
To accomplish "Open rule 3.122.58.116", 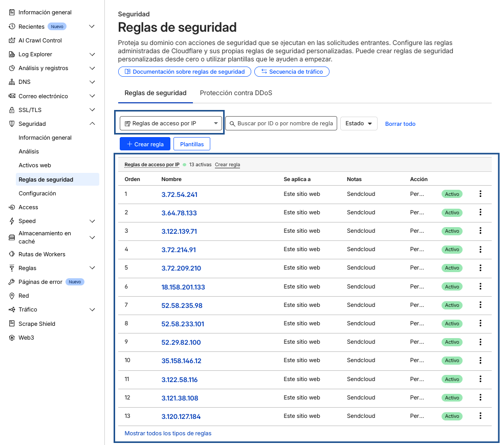I will [x=180, y=380].
